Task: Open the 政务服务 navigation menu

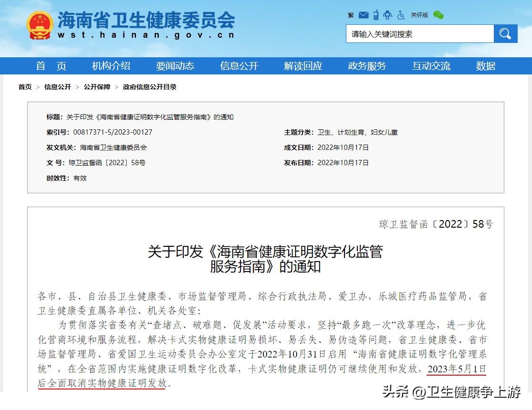Action: pyautogui.click(x=367, y=66)
